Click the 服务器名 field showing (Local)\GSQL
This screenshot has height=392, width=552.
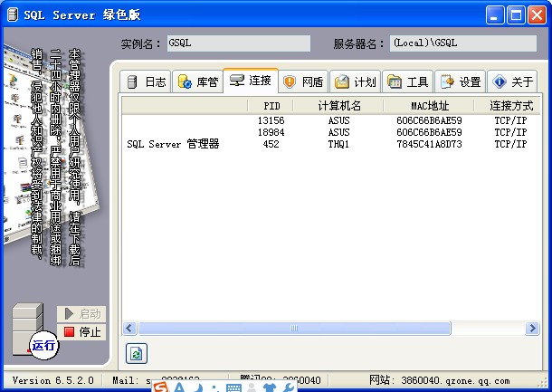tap(462, 43)
